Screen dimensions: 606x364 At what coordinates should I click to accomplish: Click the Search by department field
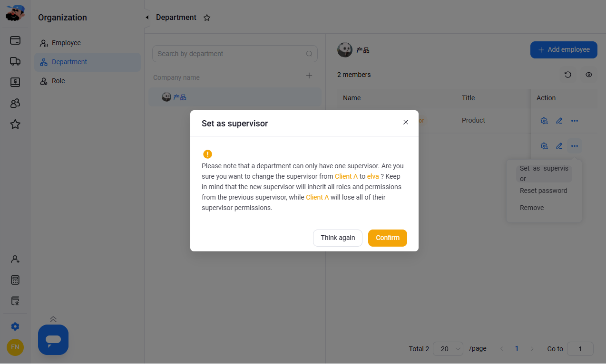[235, 54]
